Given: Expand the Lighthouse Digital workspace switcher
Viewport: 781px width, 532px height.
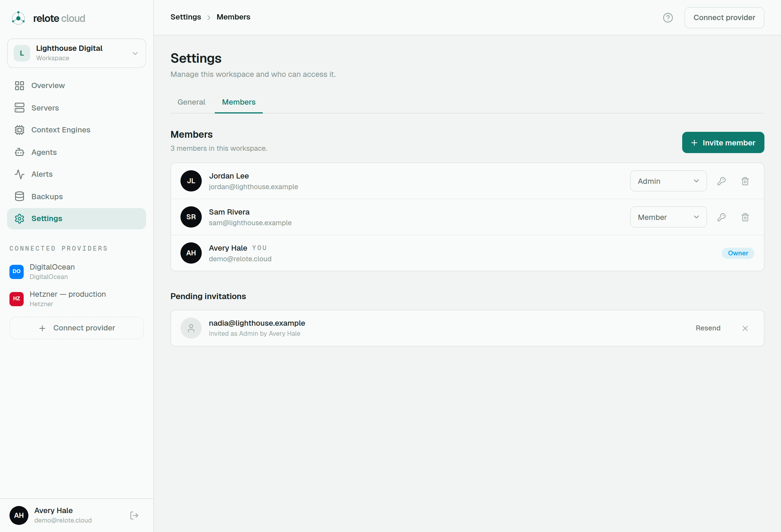Looking at the screenshot, I should [77, 53].
